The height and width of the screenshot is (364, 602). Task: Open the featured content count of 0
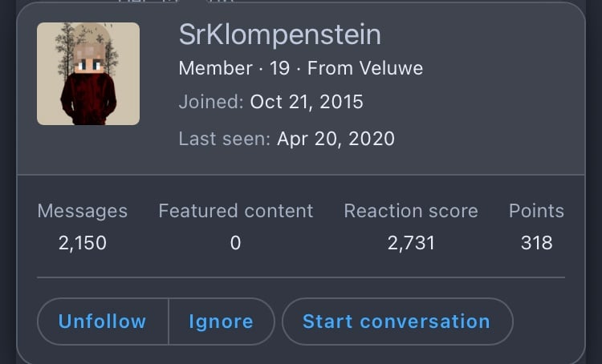(x=235, y=243)
